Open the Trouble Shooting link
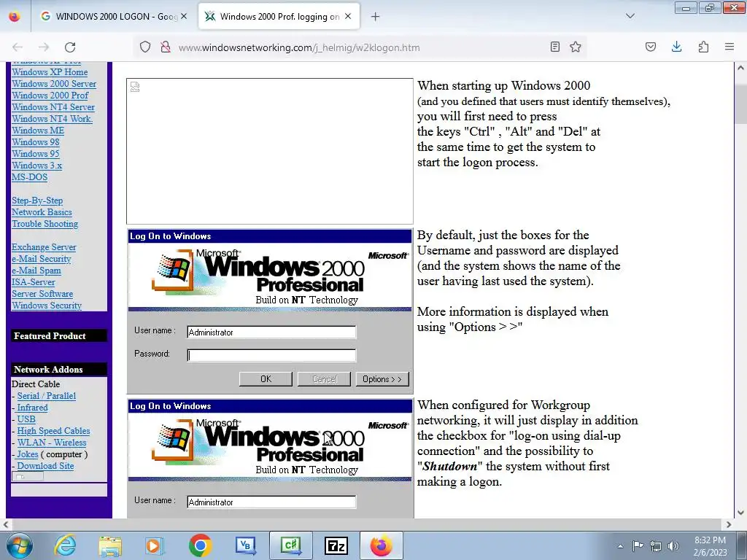The height and width of the screenshot is (560, 747). tap(44, 224)
